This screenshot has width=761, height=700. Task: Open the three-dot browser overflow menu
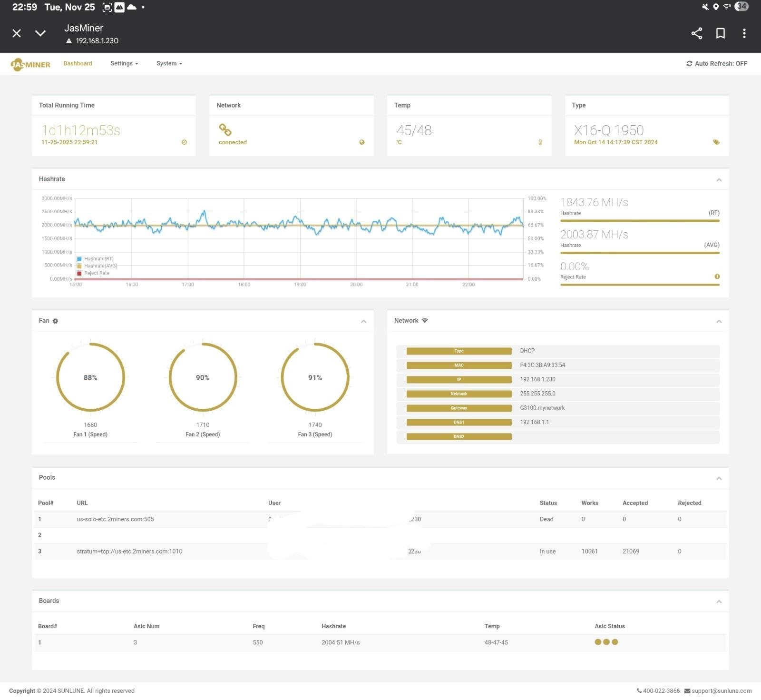[744, 33]
